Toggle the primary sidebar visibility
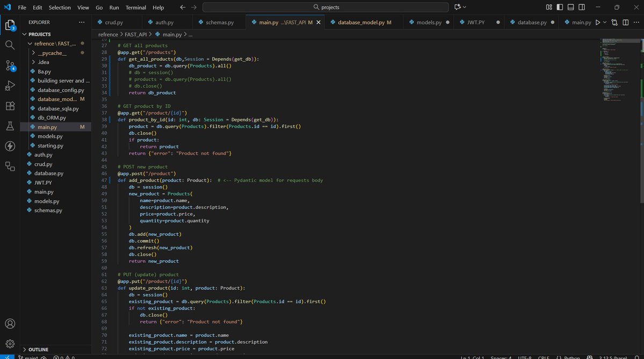 click(x=559, y=7)
